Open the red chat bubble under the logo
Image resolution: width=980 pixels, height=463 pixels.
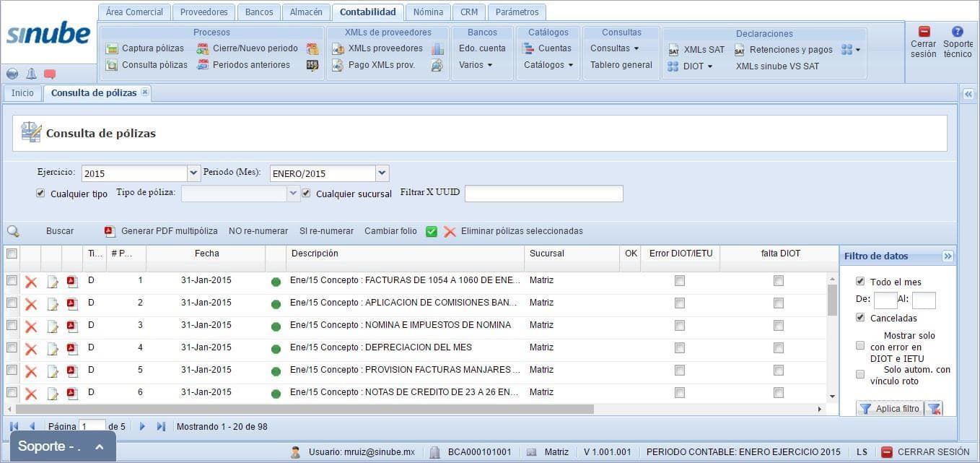pos(50,74)
